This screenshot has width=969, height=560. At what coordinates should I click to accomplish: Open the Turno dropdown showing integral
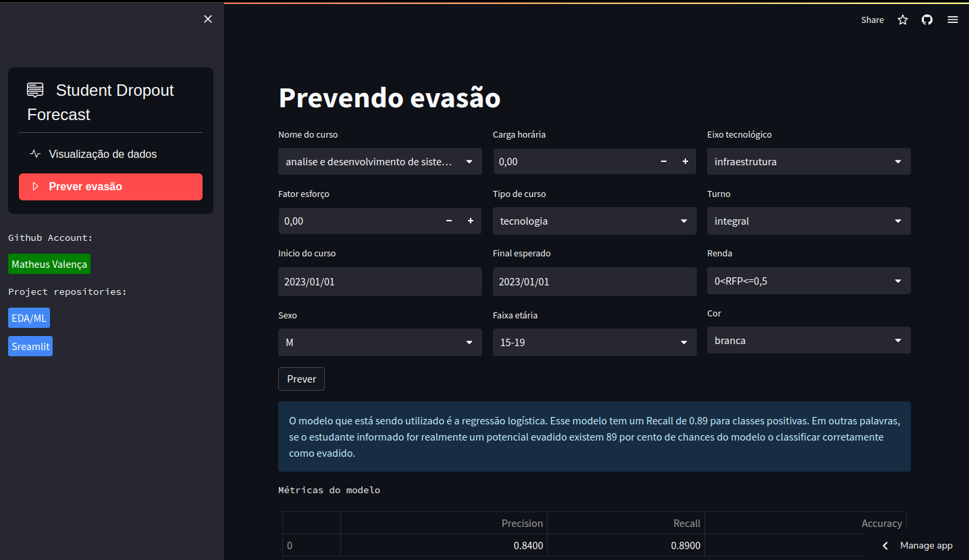808,221
